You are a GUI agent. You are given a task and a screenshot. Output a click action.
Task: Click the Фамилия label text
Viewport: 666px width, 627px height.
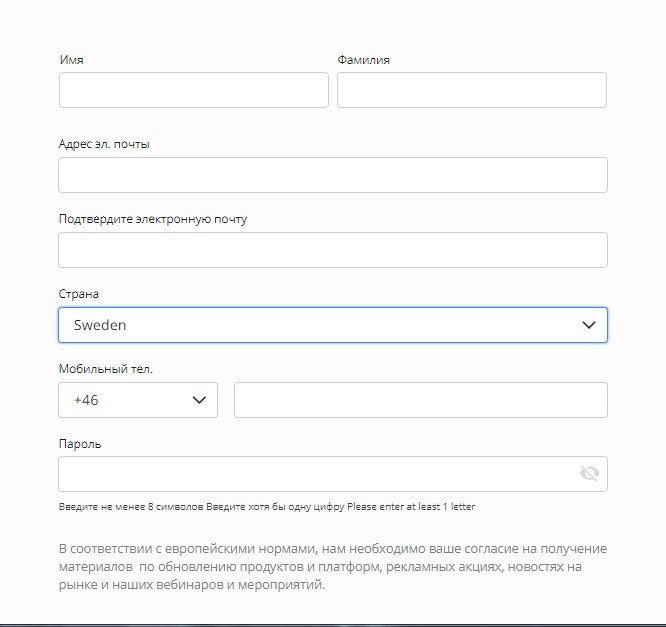[x=364, y=60]
